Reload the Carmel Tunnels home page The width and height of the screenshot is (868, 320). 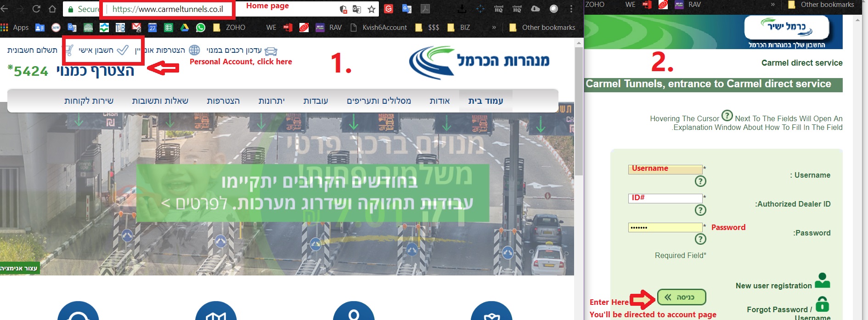click(x=36, y=9)
